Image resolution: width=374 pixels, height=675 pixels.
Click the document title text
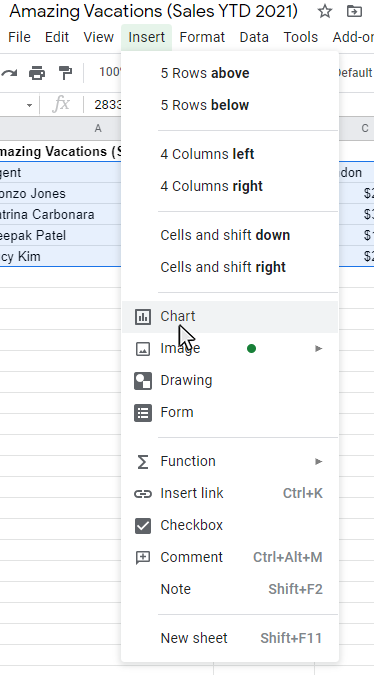154,12
